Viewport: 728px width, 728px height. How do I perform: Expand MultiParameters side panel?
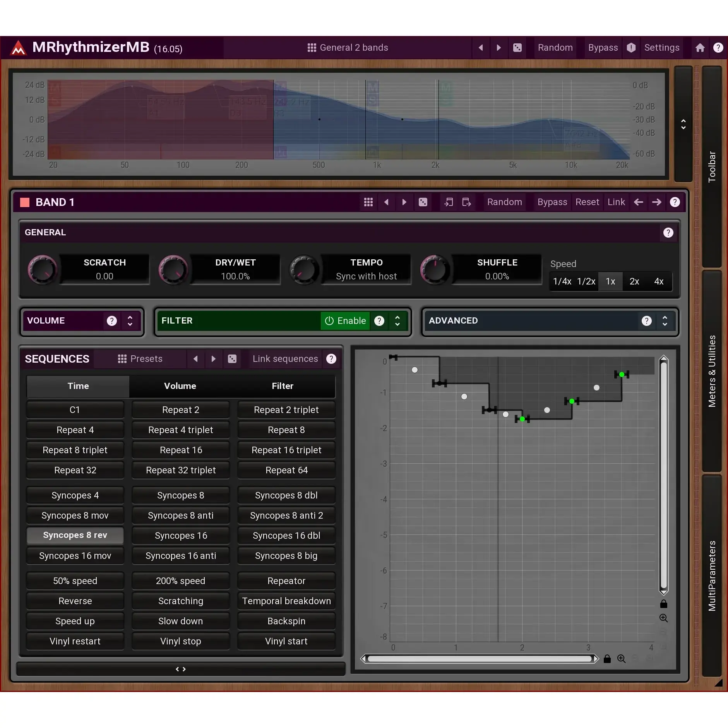[712, 576]
